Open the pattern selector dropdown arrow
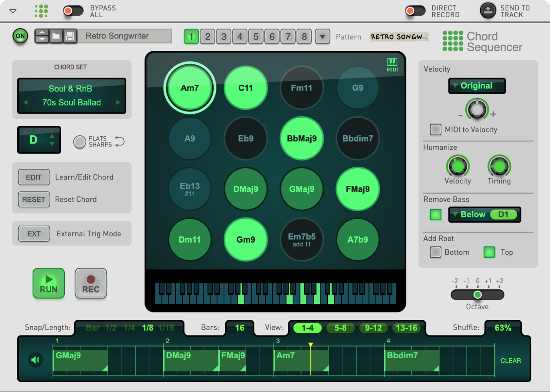The height and width of the screenshot is (392, 550). 322,36
